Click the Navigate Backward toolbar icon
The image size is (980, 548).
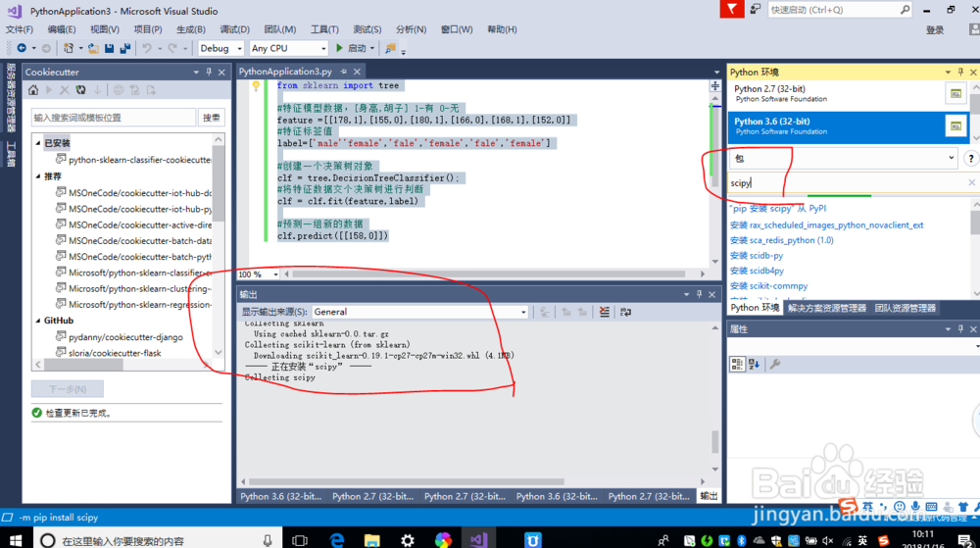point(22,48)
